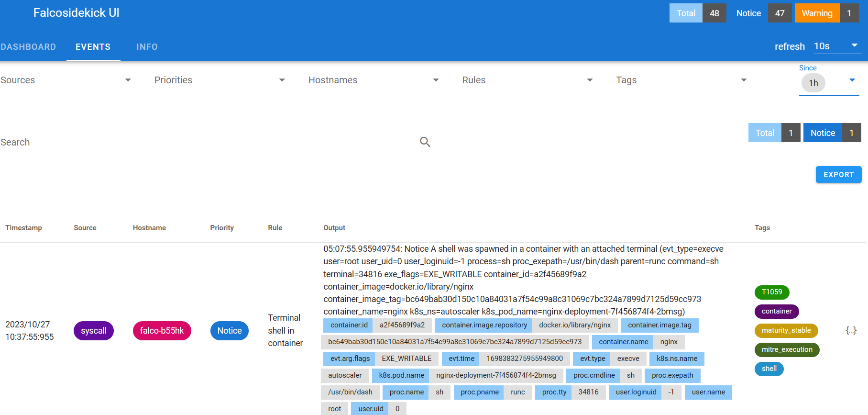Click the evt.time field label
The image size is (868, 415).
pyautogui.click(x=461, y=359)
